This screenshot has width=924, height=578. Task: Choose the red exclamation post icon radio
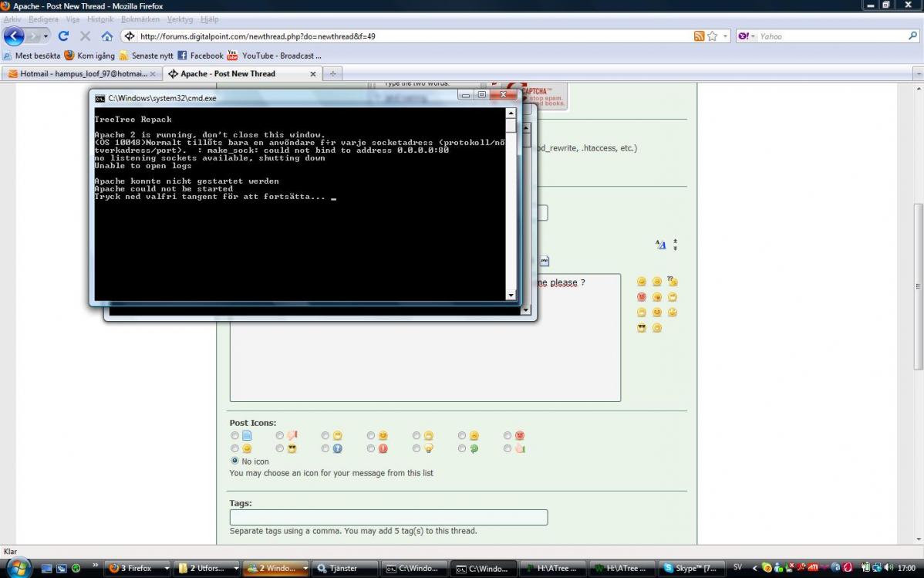371,448
